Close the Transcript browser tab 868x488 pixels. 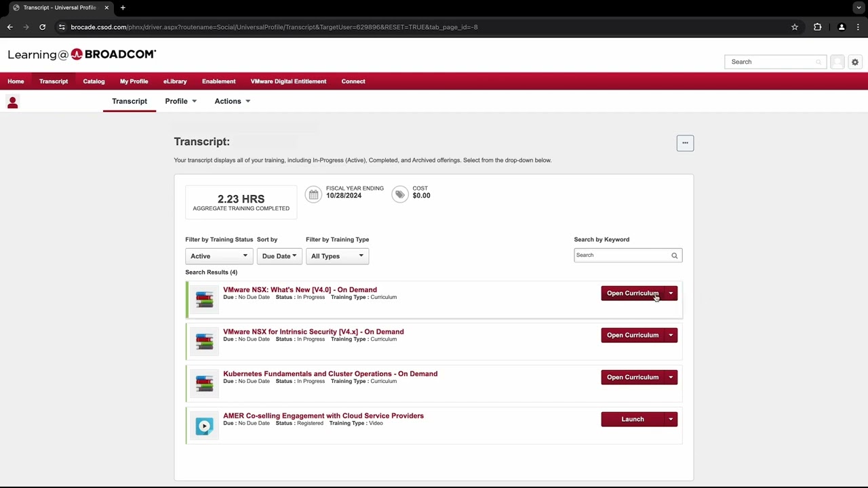click(x=106, y=7)
